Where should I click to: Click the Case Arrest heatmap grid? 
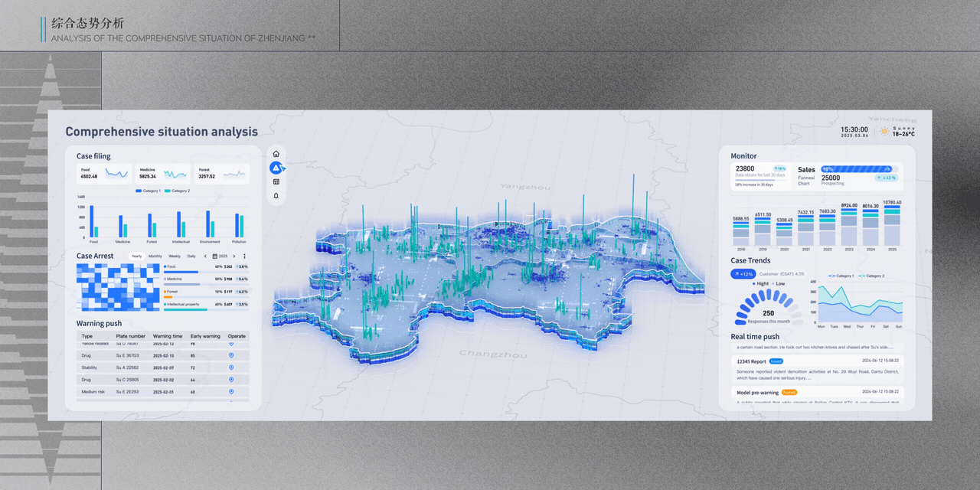[118, 287]
